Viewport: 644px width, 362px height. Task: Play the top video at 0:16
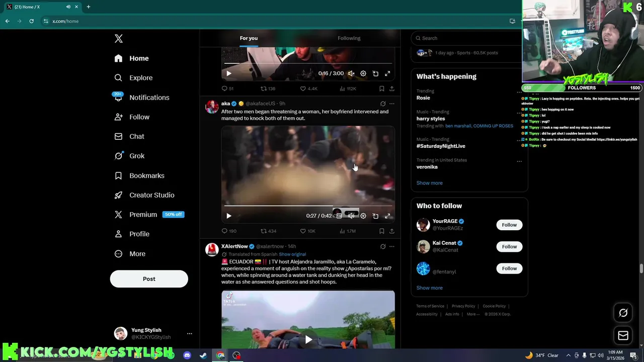click(228, 73)
